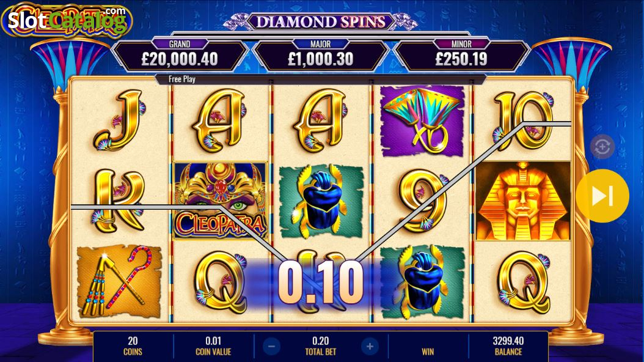Screen dimensions: 644x362
Task: Click the golden Sphinx symbol
Action: [x=523, y=201]
